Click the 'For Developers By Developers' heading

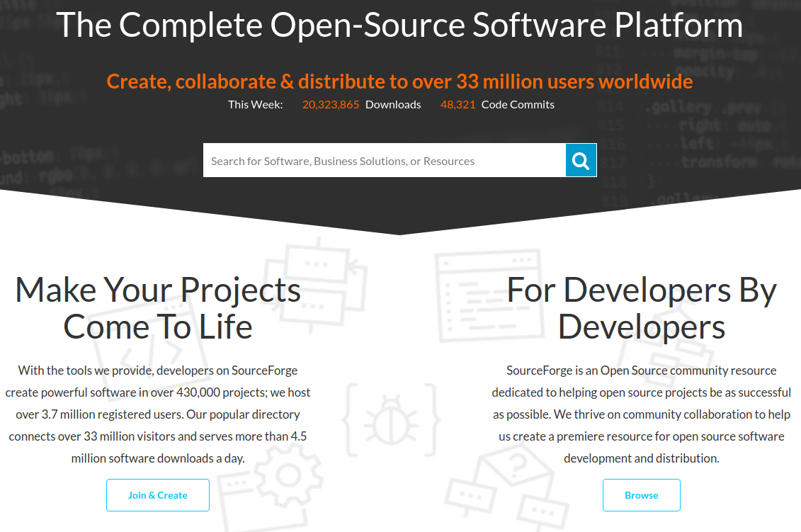pyautogui.click(x=642, y=308)
